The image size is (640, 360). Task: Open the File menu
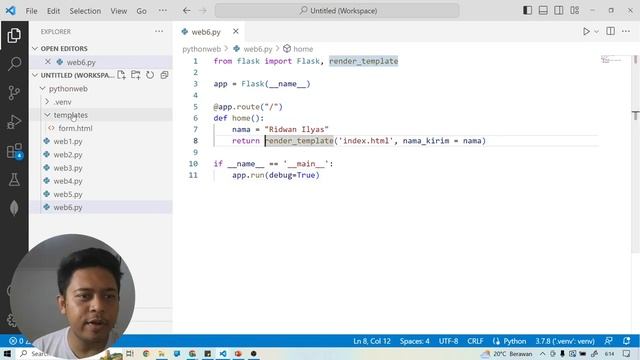31,11
